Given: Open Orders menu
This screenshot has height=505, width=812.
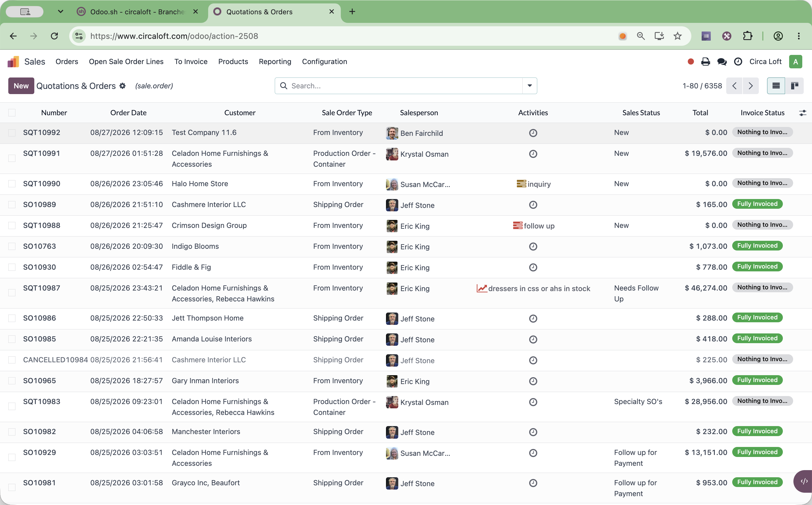Looking at the screenshot, I should 67,61.
